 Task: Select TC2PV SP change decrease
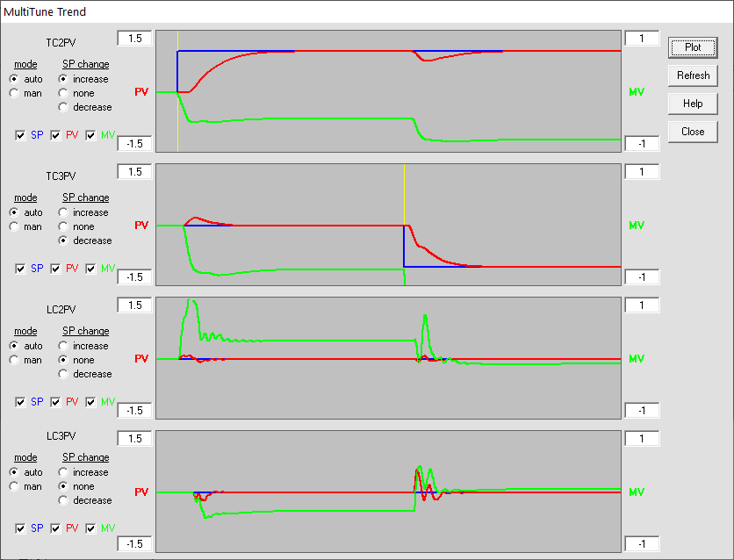click(x=64, y=107)
